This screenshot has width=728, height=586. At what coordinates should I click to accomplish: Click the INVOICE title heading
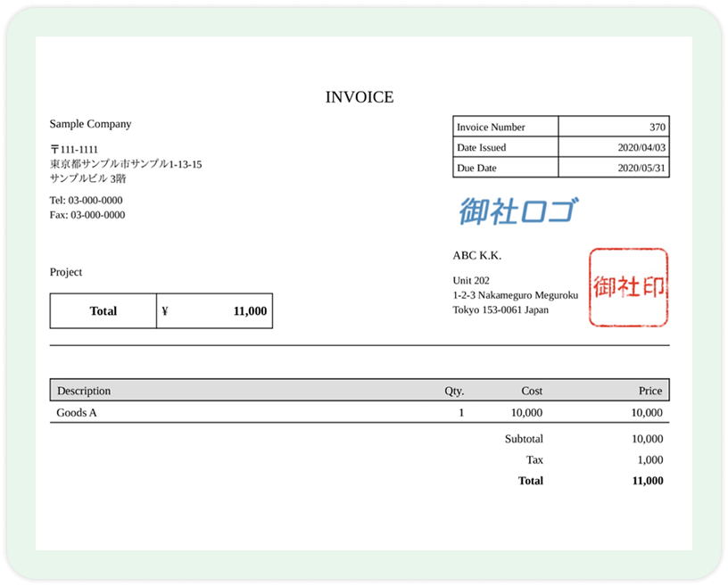360,97
